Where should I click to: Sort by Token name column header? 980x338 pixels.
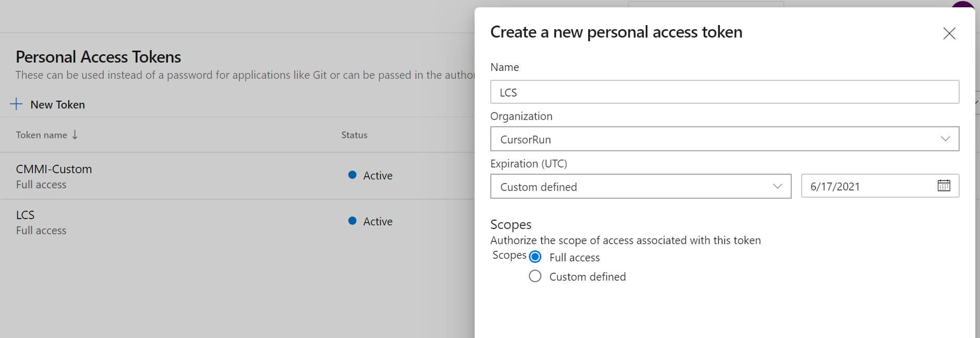tap(42, 135)
